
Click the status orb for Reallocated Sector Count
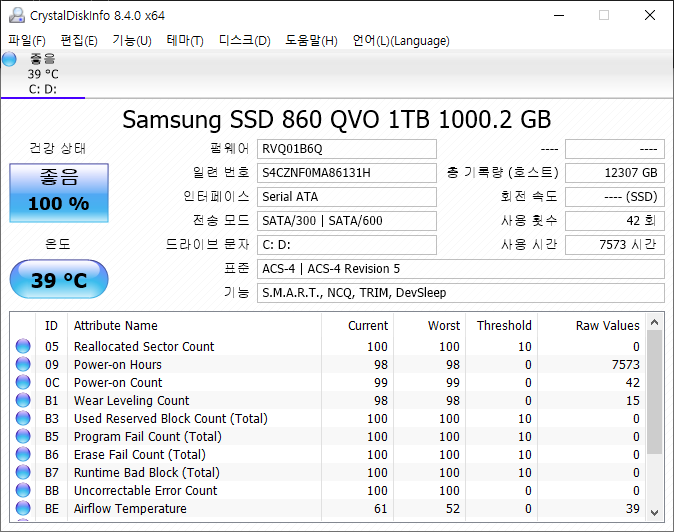[x=23, y=346]
